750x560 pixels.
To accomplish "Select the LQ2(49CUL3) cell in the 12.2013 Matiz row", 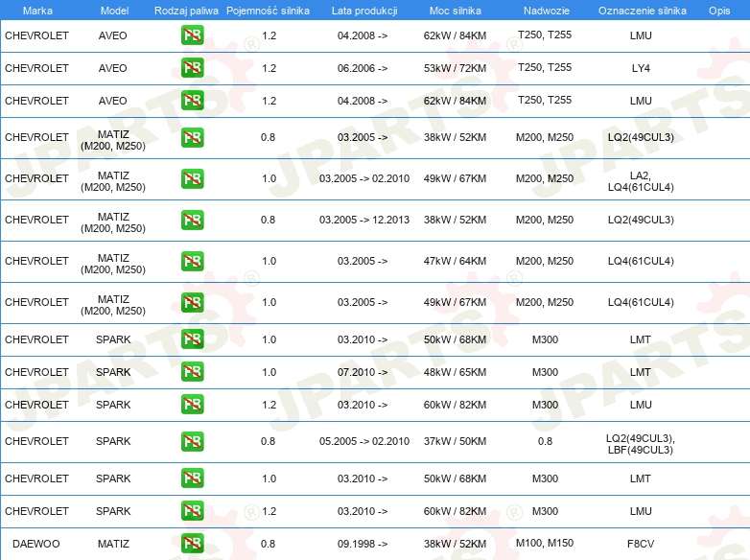I will pyautogui.click(x=641, y=220).
